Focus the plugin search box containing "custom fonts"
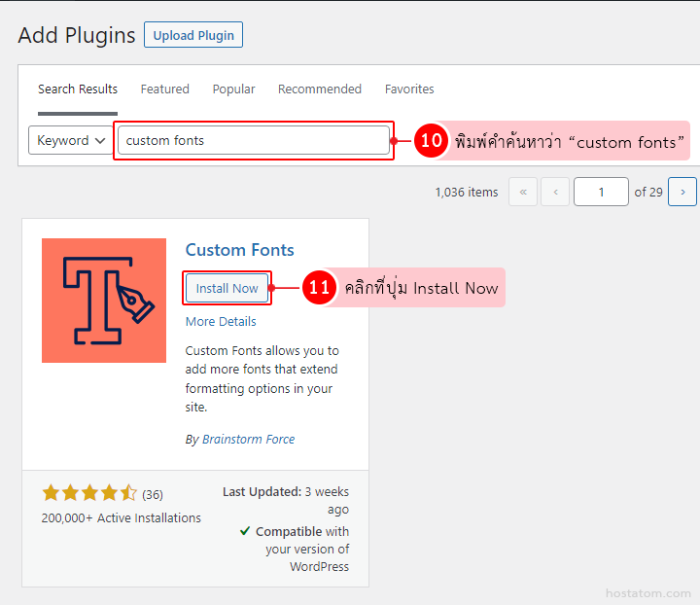The width and height of the screenshot is (700, 605). point(253,140)
